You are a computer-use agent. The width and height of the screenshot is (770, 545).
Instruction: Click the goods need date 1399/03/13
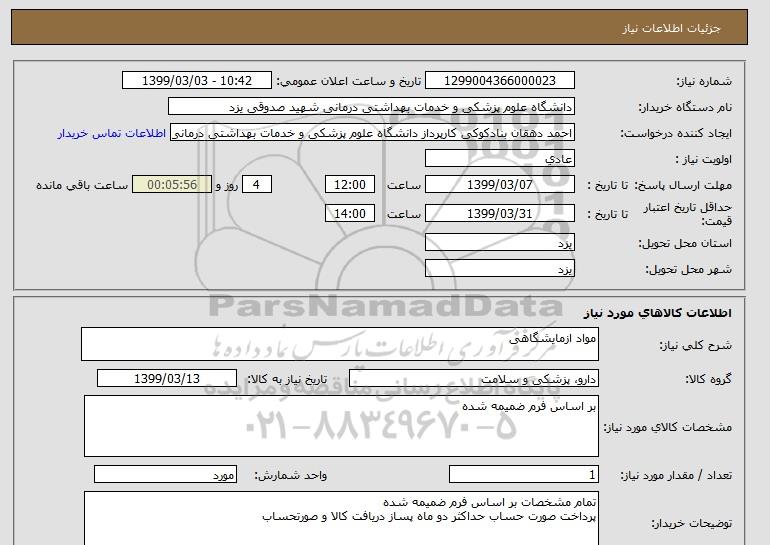(167, 379)
